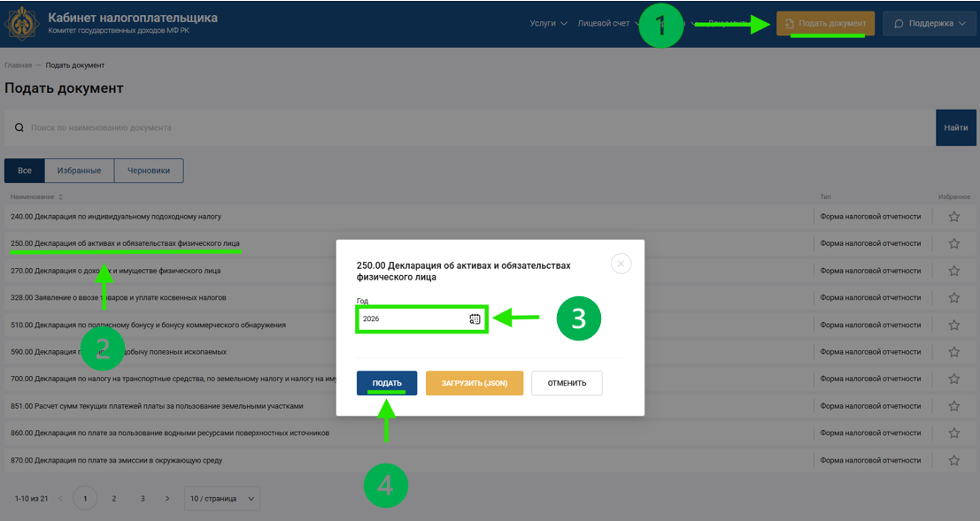Star the 240.00 declaration as favorite

point(953,217)
